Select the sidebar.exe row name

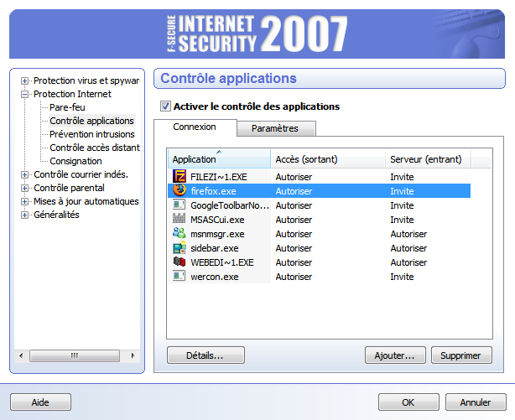tap(215, 248)
